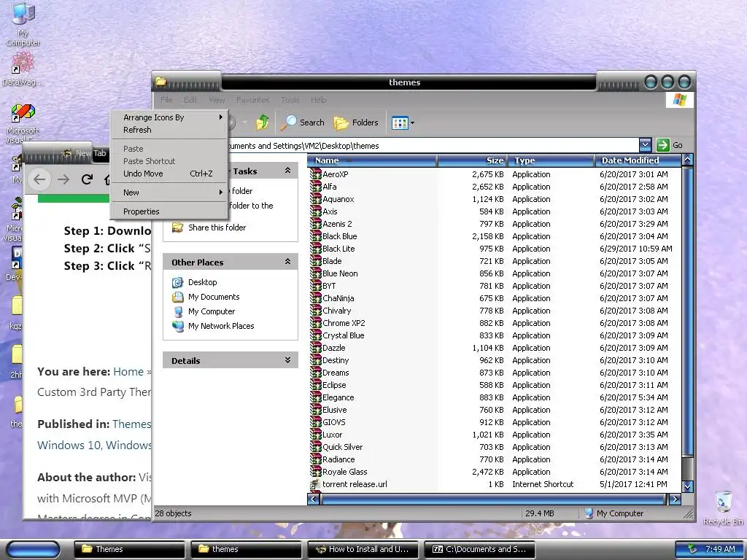Switch to the Themes taskbar window

pos(128,549)
